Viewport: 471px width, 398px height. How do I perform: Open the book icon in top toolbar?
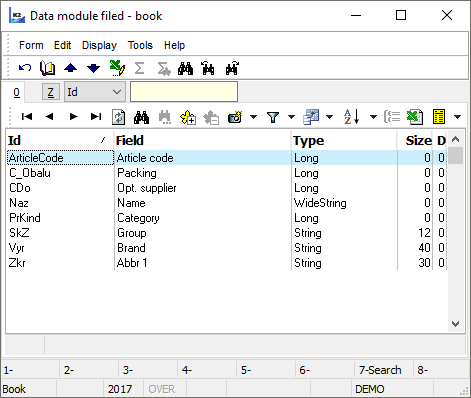47,68
